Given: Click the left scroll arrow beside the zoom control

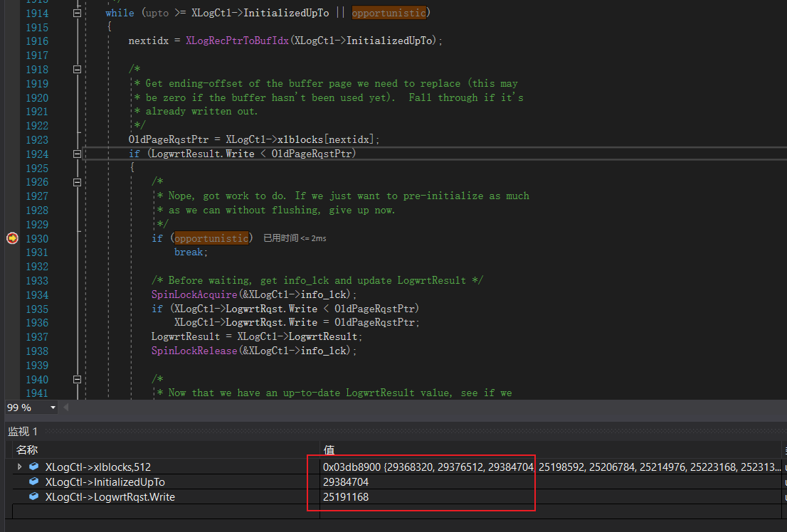Looking at the screenshot, I should pos(65,408).
